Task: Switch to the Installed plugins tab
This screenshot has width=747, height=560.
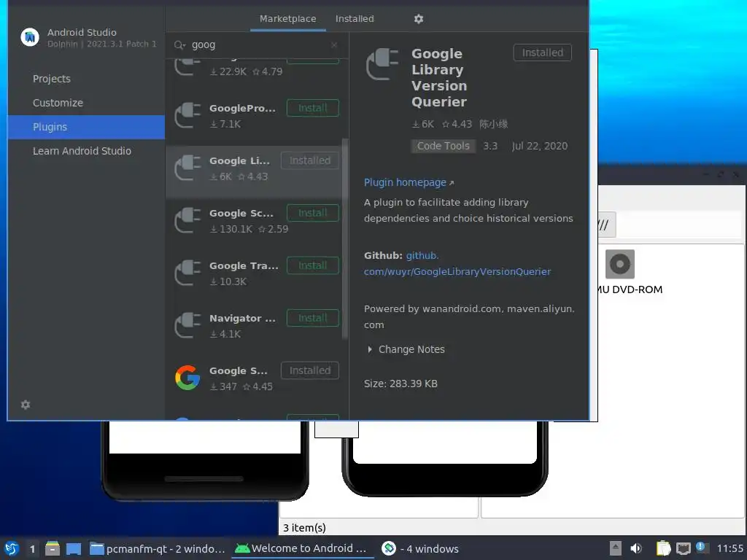Action: 355,19
